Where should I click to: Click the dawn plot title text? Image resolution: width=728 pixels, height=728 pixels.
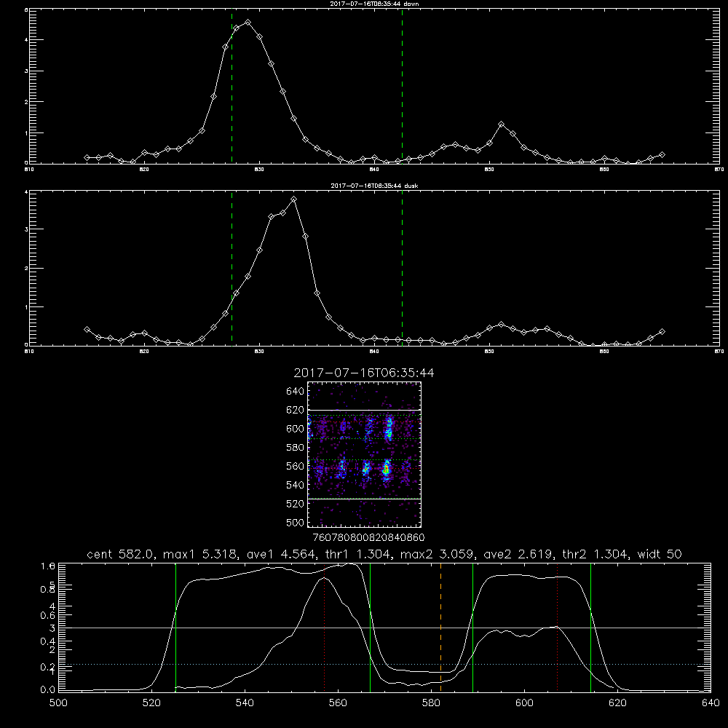[374, 4]
